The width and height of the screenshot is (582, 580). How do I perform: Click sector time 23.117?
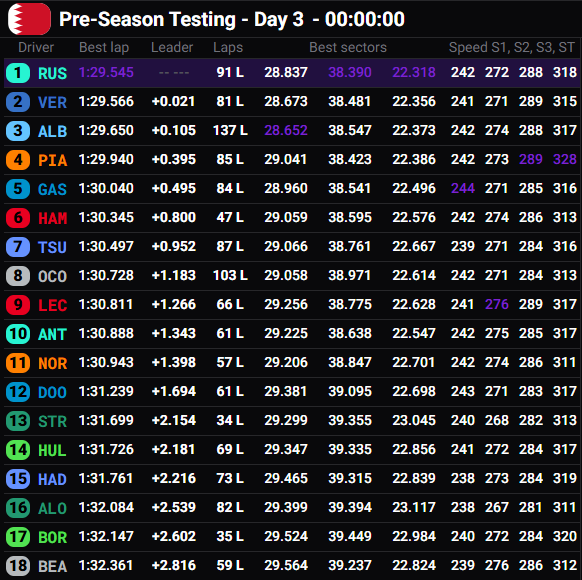tap(414, 507)
